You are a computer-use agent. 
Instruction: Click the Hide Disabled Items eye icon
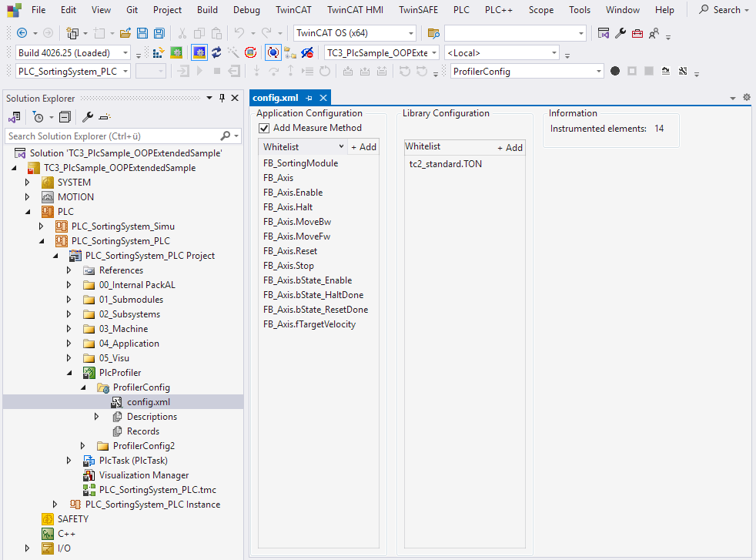[307, 52]
